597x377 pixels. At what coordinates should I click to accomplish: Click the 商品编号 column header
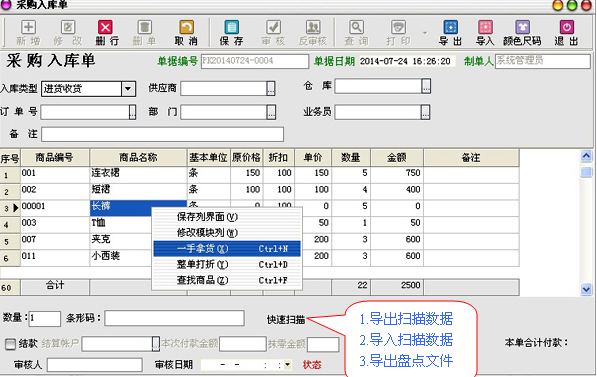pyautogui.click(x=55, y=158)
